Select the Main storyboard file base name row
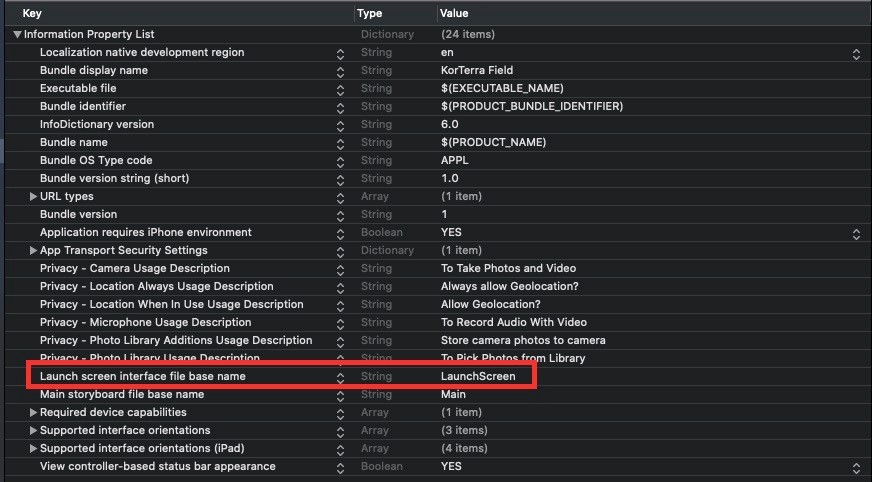Screen dimensions: 872x482 pyautogui.click(x=122, y=394)
